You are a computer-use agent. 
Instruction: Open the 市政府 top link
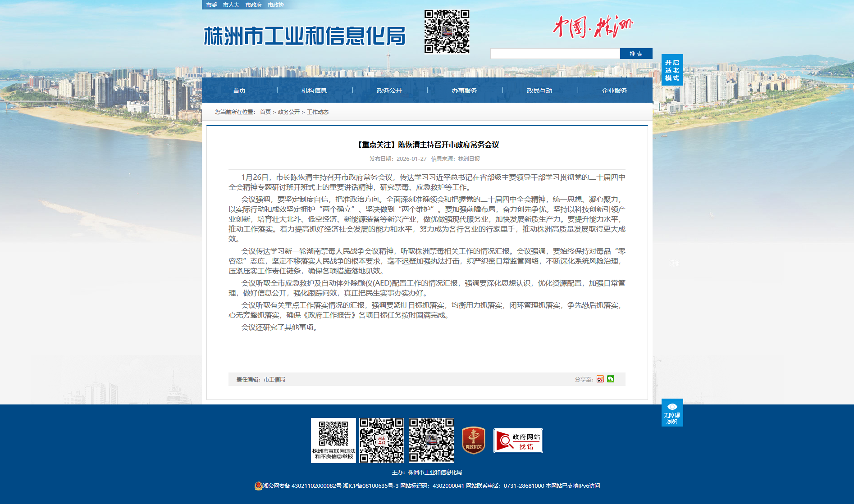(x=253, y=5)
